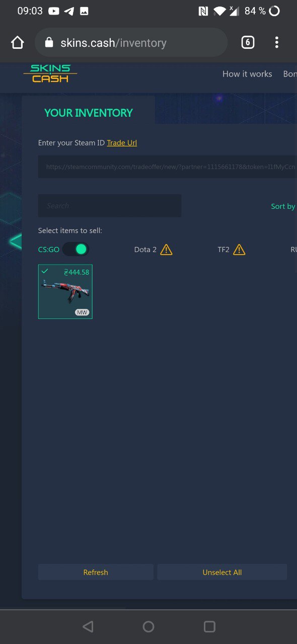The height and width of the screenshot is (644, 297).
Task: Click the ₴444.58 price on the item
Action: 77,272
